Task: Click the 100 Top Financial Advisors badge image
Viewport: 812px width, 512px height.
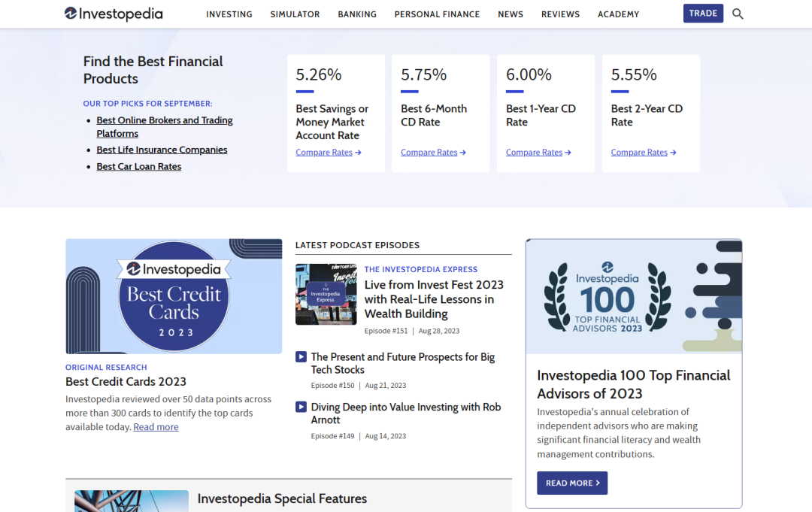Action: (633, 296)
